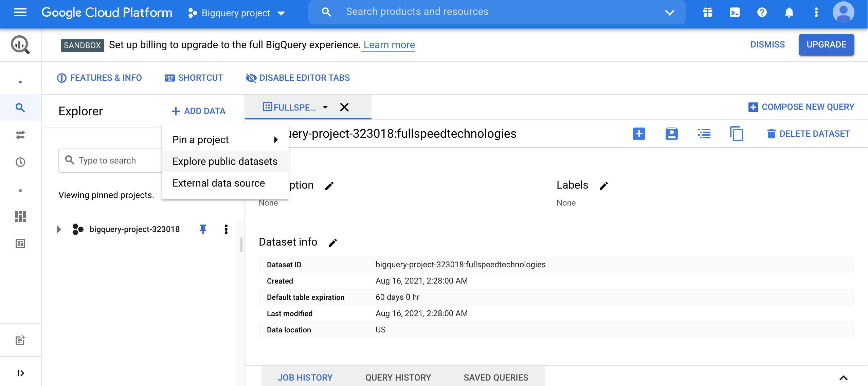This screenshot has height=386, width=868.
Task: Click the share dataset person icon
Action: click(x=672, y=134)
